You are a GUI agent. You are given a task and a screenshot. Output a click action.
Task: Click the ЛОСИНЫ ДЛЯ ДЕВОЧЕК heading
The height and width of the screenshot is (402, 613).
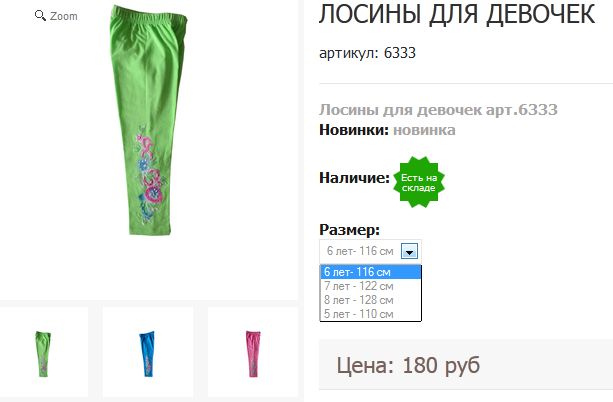(x=457, y=14)
